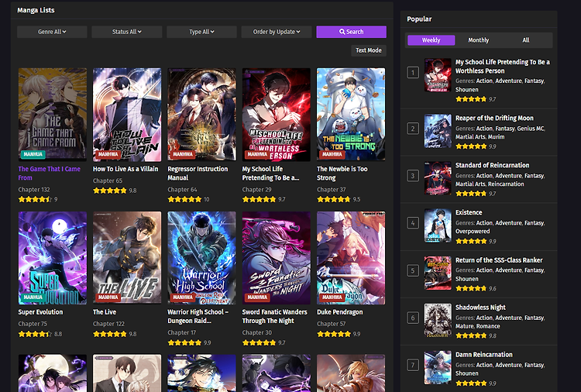Viewport: 581px width, 392px height.
Task: Click star rating of Super Evolution
Action: (x=35, y=334)
